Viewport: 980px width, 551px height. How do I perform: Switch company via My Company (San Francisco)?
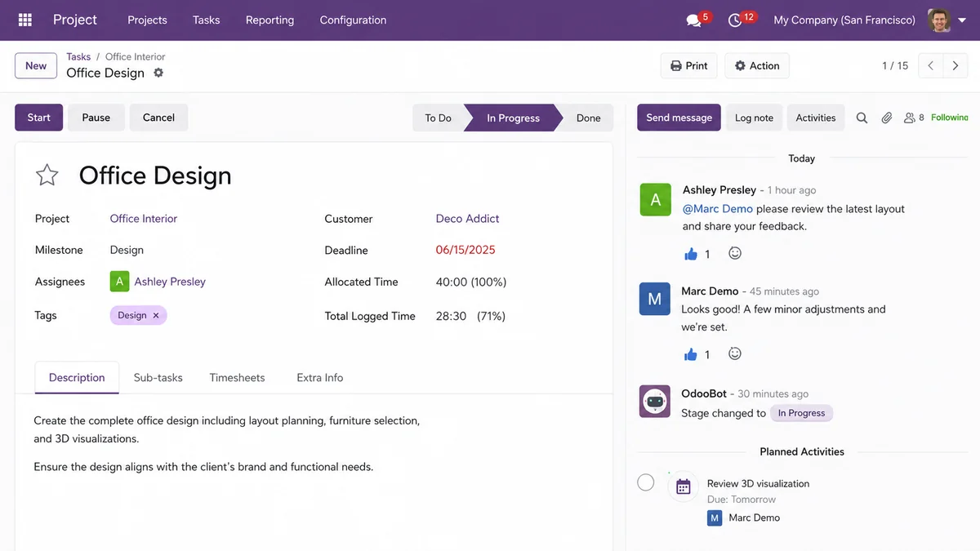(844, 20)
